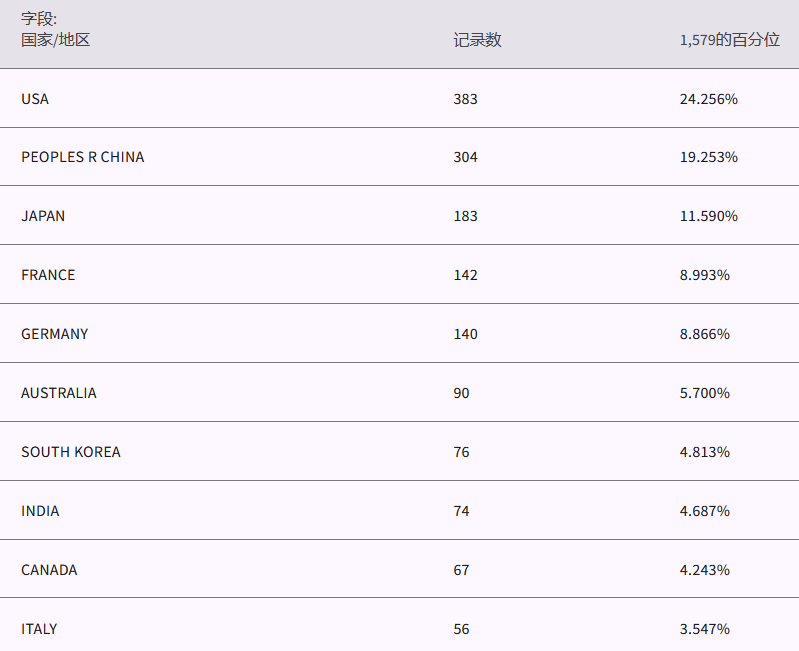Viewport: 799px width, 651px height.
Task: Select the ITALY entry
Action: [39, 629]
